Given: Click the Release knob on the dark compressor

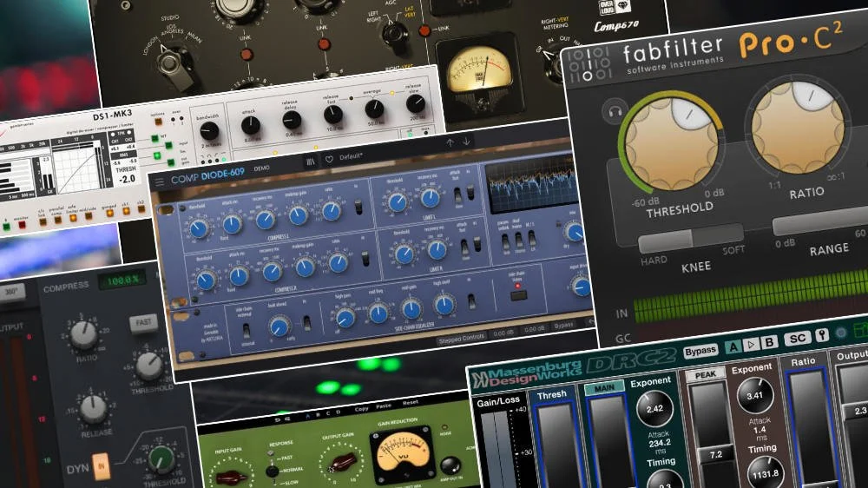Looking at the screenshot, I should click(93, 409).
